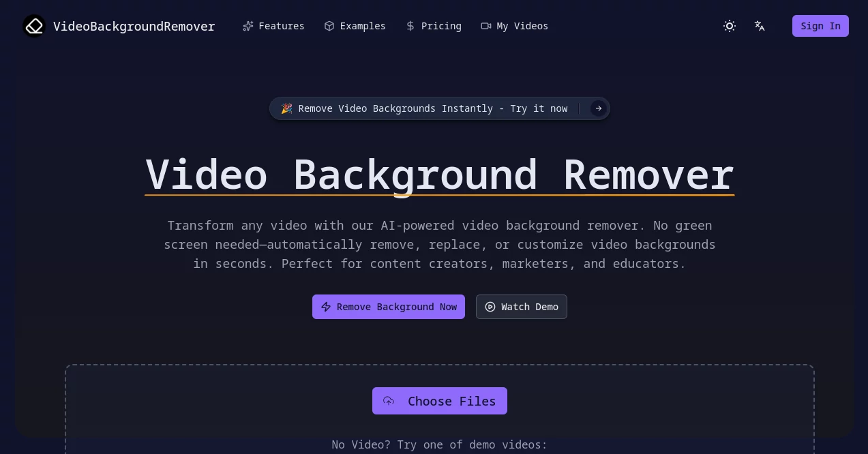The width and height of the screenshot is (868, 454).
Task: Select the sparkle icon next to Features
Action: tap(248, 26)
